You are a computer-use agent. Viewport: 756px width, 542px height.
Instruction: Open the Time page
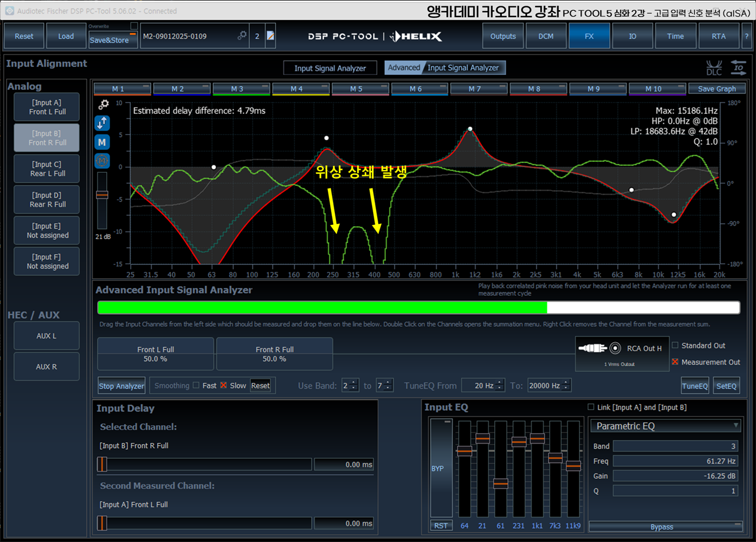tap(675, 36)
